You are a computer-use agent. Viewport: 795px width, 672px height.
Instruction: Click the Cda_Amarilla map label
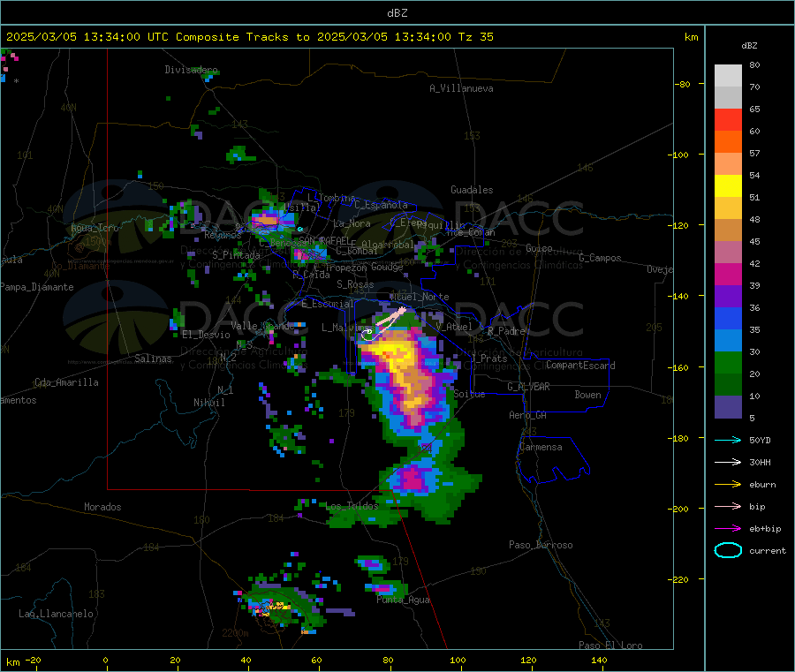click(x=66, y=382)
